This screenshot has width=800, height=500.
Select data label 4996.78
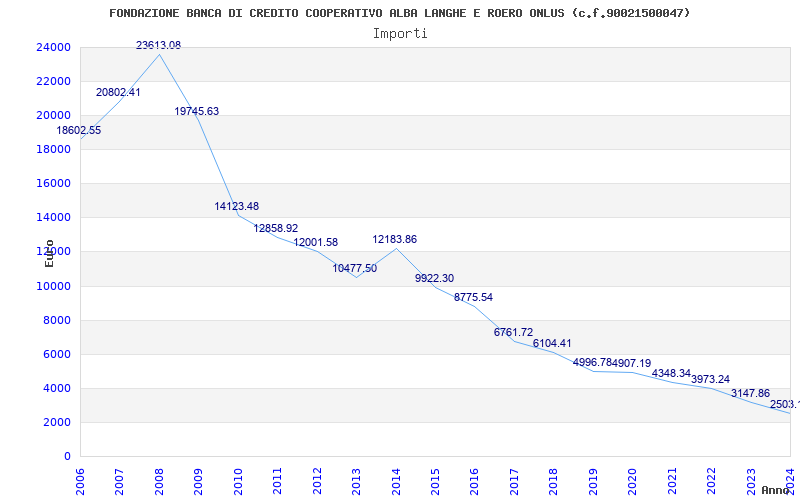click(x=592, y=362)
